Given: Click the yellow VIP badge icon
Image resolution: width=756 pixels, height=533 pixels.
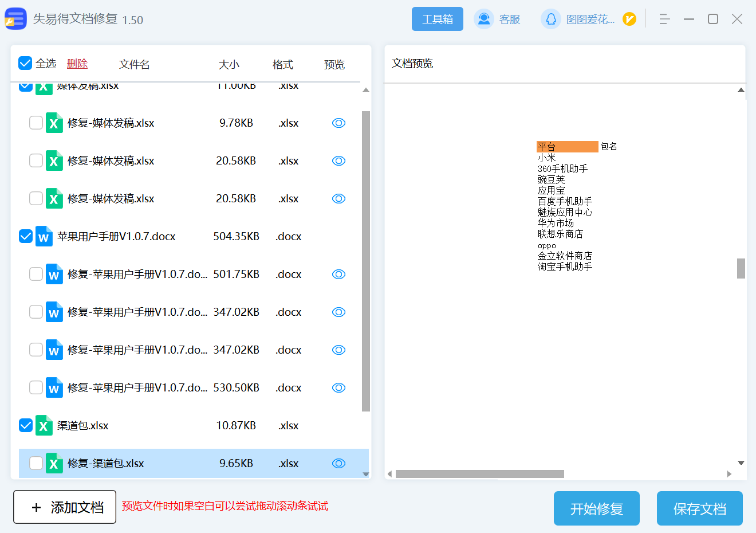Looking at the screenshot, I should [x=629, y=19].
